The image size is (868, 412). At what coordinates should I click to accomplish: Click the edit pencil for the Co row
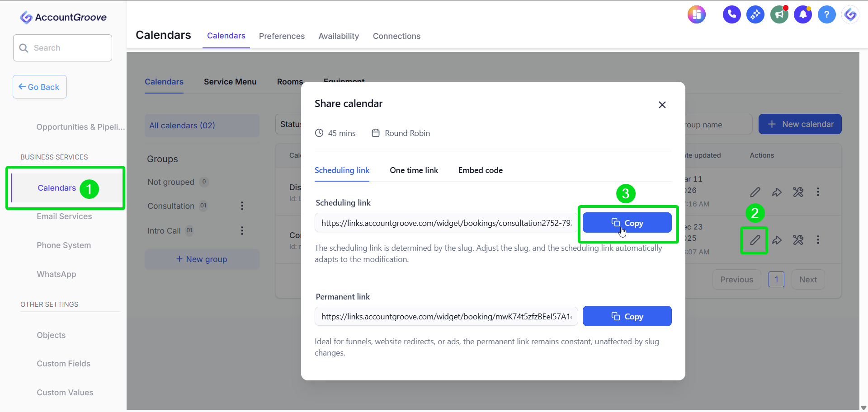[x=755, y=240]
